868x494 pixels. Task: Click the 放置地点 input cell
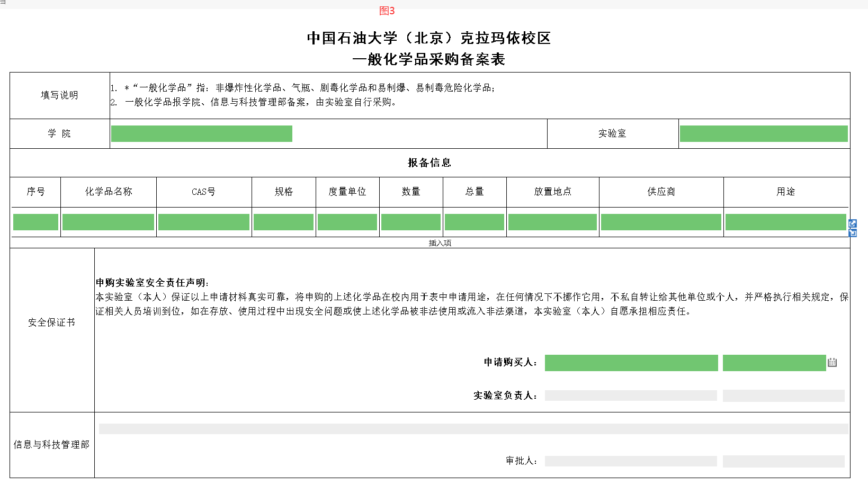(x=552, y=222)
